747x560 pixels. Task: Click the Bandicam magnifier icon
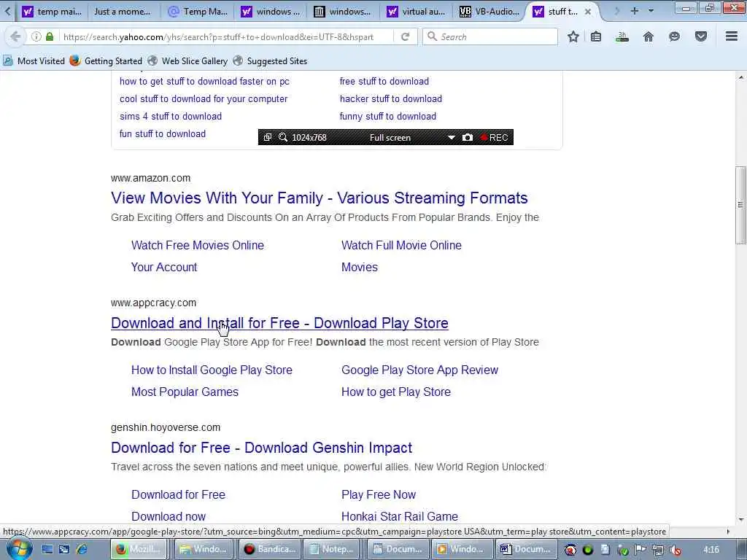coord(283,137)
